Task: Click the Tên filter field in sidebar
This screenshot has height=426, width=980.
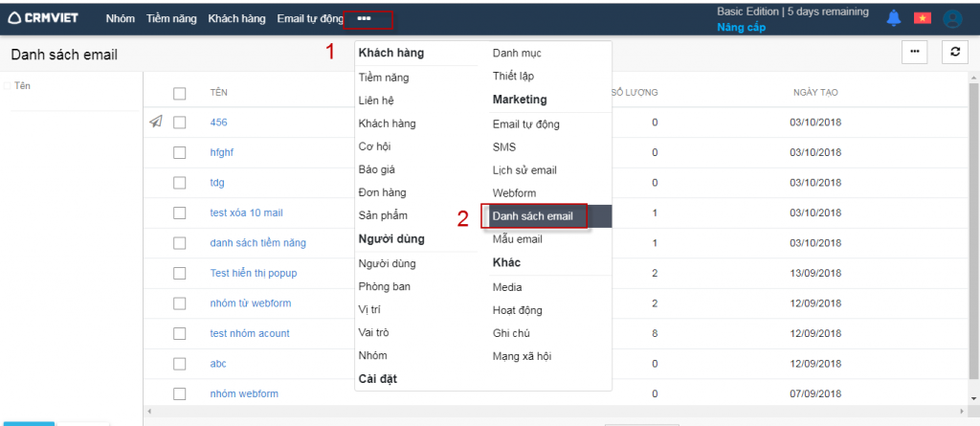Action: [23, 86]
